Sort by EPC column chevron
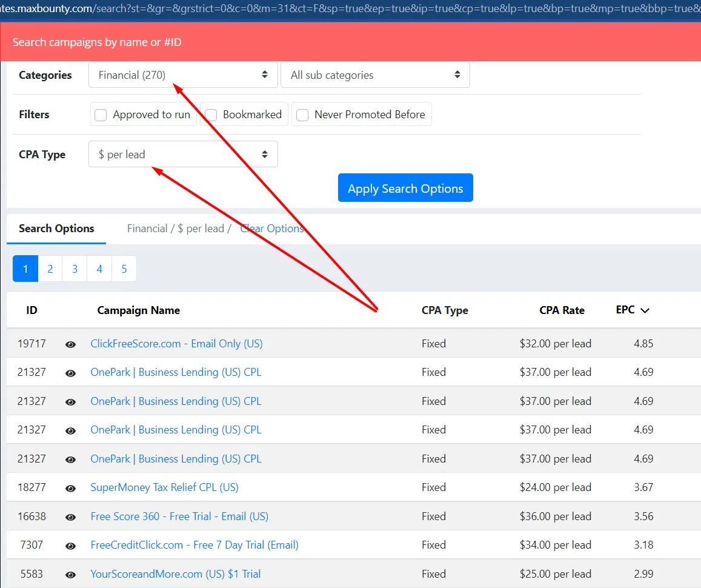This screenshot has height=588, width=701. pos(645,310)
